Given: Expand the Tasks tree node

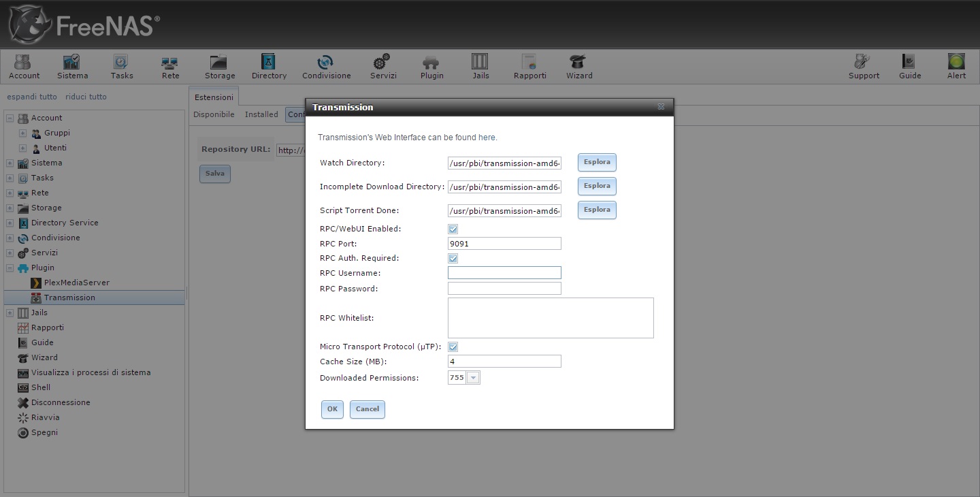Looking at the screenshot, I should click(10, 178).
